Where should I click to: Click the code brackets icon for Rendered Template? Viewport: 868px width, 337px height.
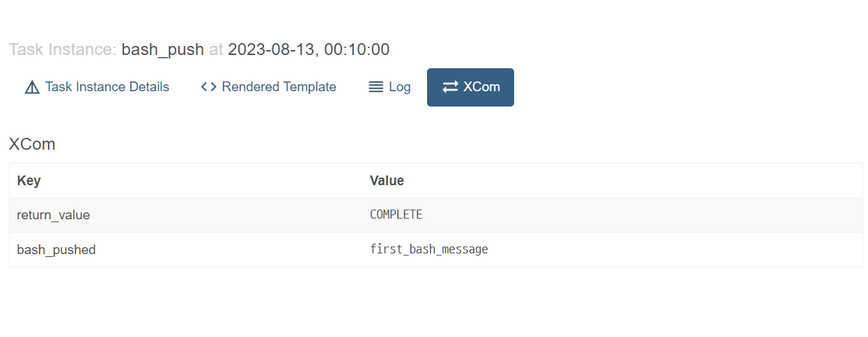[208, 87]
